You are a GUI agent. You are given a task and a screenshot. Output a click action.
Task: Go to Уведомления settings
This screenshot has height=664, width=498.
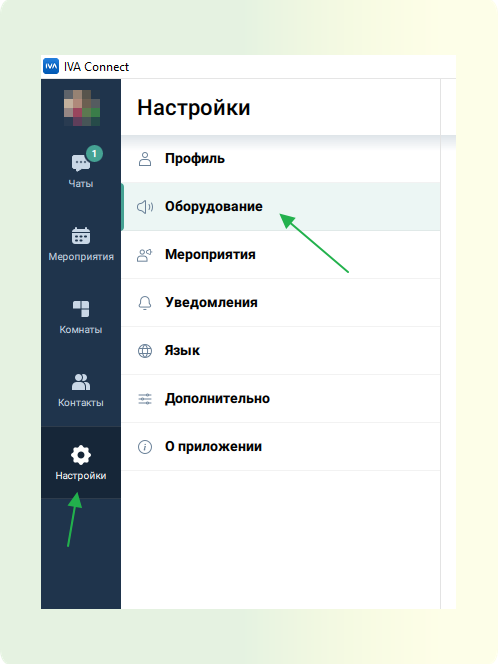tap(281, 303)
